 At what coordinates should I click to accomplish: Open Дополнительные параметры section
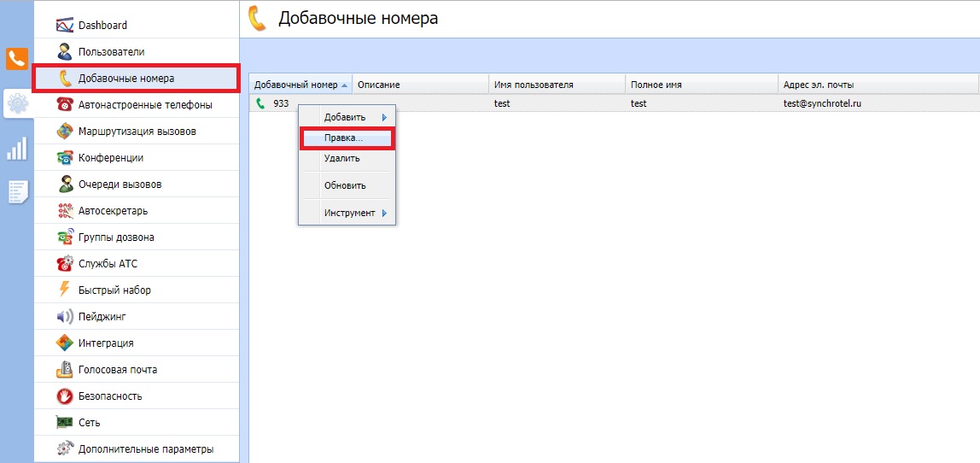pyautogui.click(x=137, y=448)
